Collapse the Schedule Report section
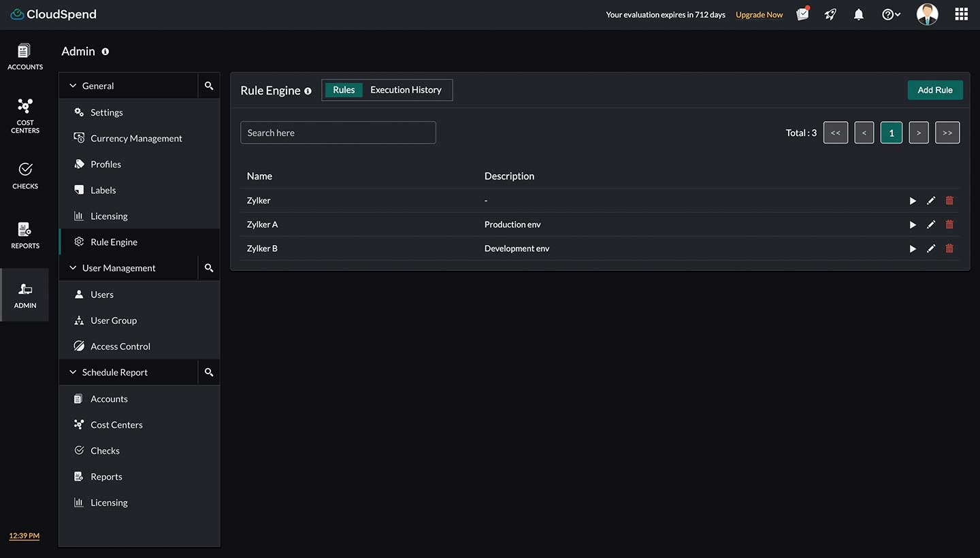The image size is (980, 558). [x=73, y=372]
